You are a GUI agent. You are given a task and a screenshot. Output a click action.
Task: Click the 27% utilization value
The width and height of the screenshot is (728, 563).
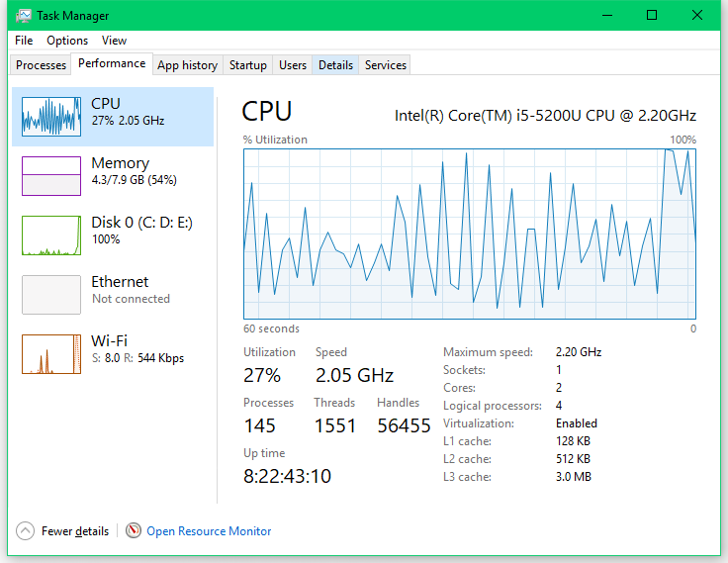click(x=262, y=375)
